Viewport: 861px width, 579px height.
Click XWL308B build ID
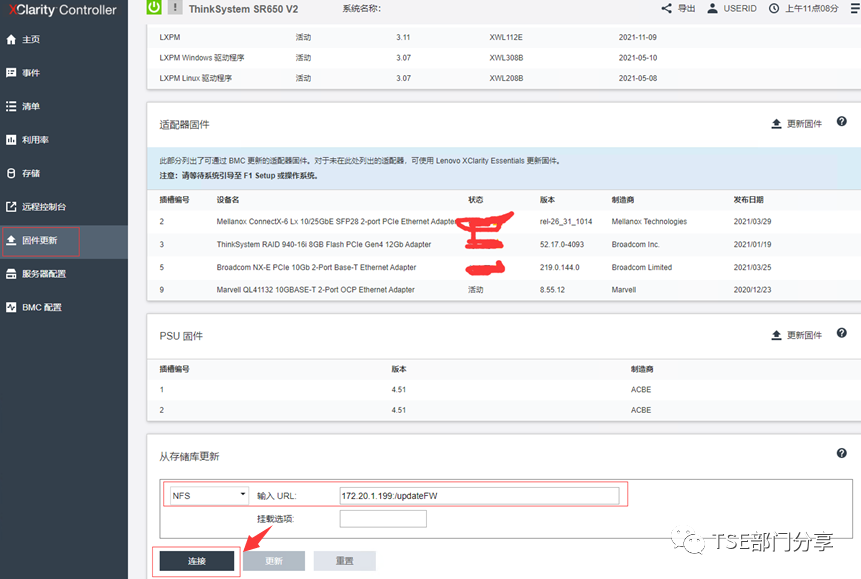click(506, 58)
